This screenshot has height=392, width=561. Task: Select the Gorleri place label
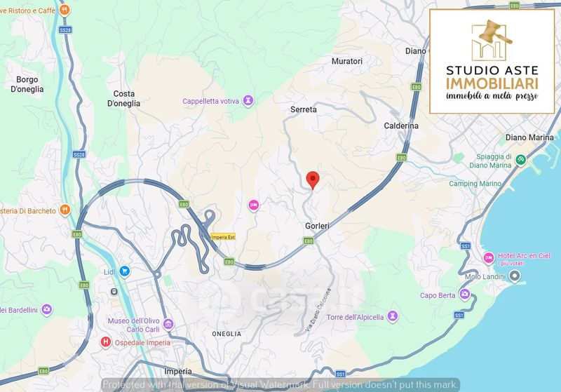coord(317,226)
